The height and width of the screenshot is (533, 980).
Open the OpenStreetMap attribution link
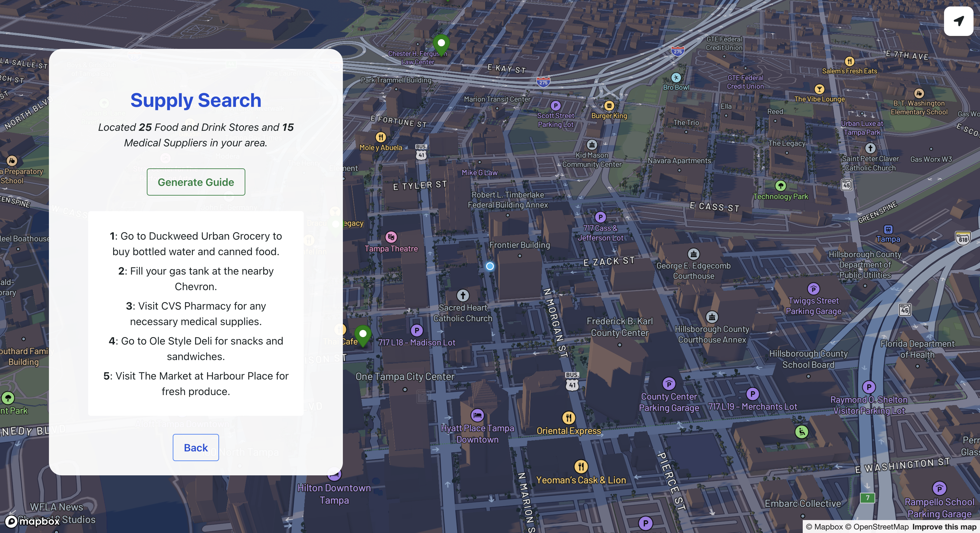coord(877,527)
